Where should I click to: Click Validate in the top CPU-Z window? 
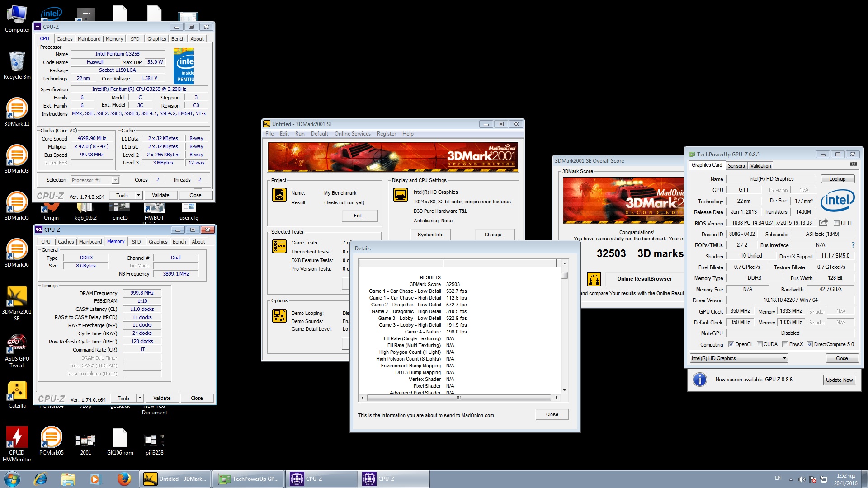click(160, 195)
